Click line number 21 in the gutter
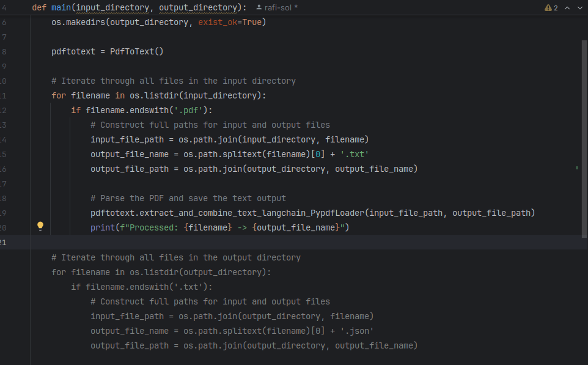This screenshot has height=365, width=588. pos(3,242)
